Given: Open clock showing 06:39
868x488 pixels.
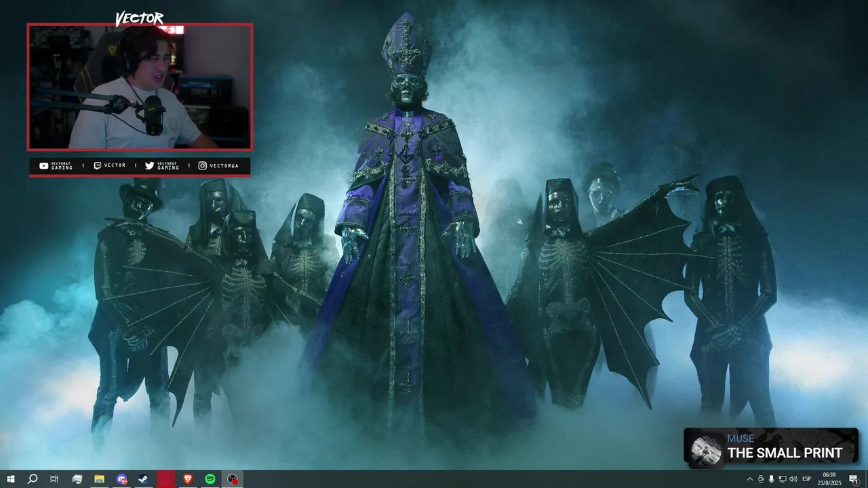Looking at the screenshot, I should point(829,479).
